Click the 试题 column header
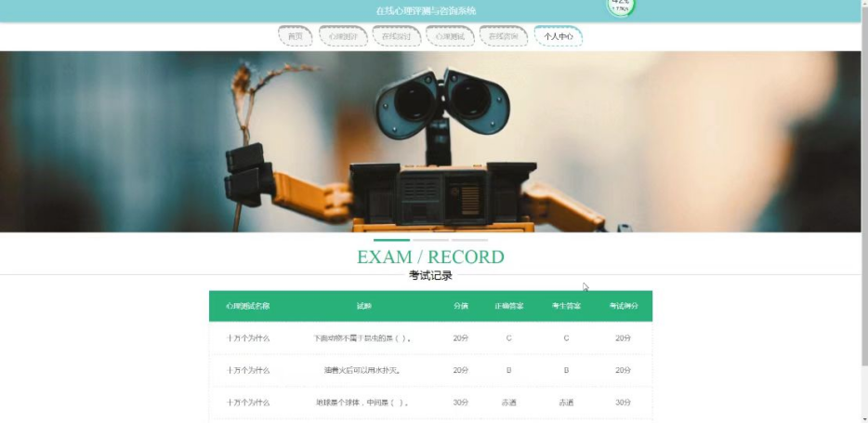 coord(364,306)
